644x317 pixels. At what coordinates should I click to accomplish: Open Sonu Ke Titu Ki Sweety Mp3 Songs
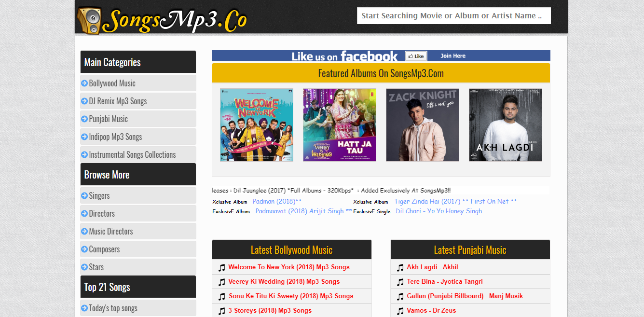coord(291,296)
